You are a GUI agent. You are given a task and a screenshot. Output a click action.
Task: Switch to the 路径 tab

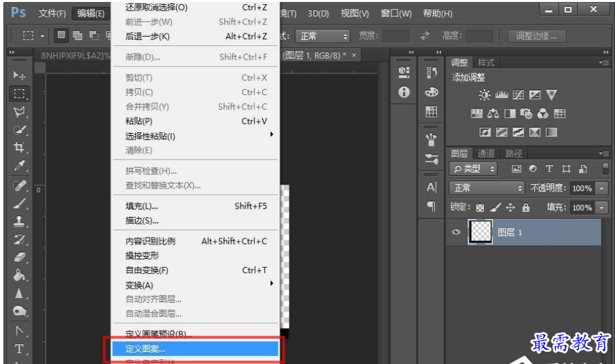coord(514,153)
